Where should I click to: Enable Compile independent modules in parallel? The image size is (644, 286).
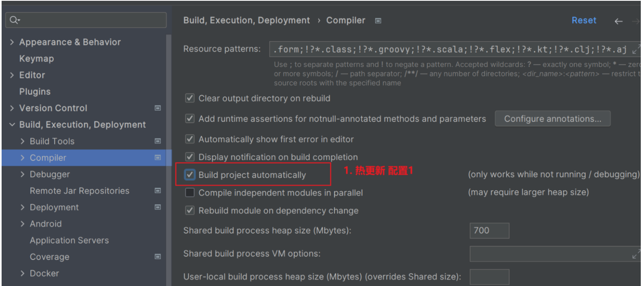190,193
